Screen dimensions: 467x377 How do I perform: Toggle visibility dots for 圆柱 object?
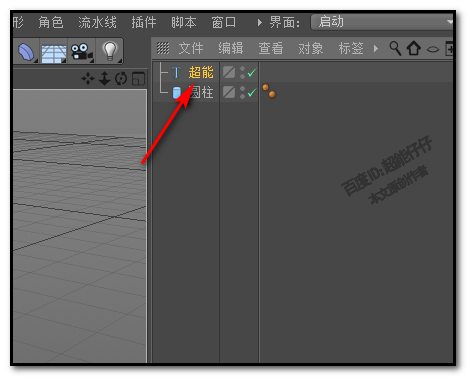point(242,92)
